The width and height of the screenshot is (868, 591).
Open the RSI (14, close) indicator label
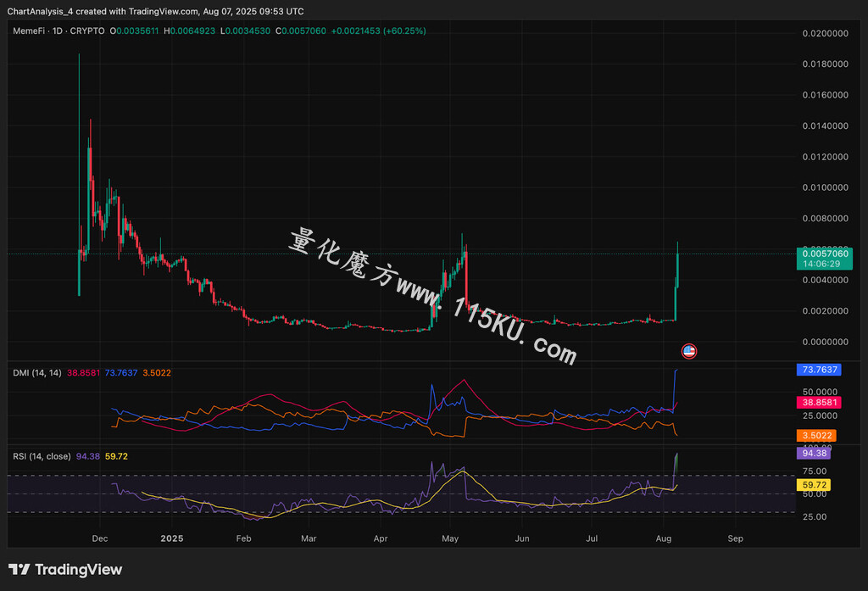pos(42,456)
